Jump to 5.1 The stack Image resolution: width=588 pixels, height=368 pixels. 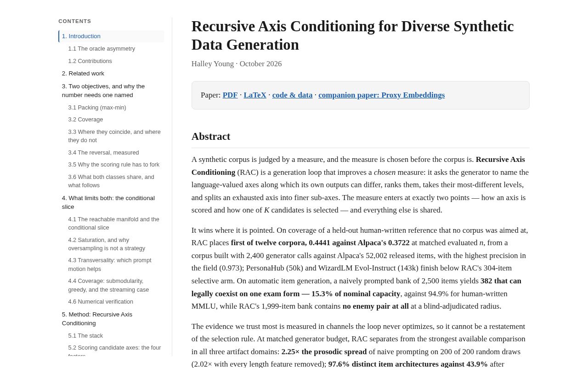pyautogui.click(x=85, y=336)
